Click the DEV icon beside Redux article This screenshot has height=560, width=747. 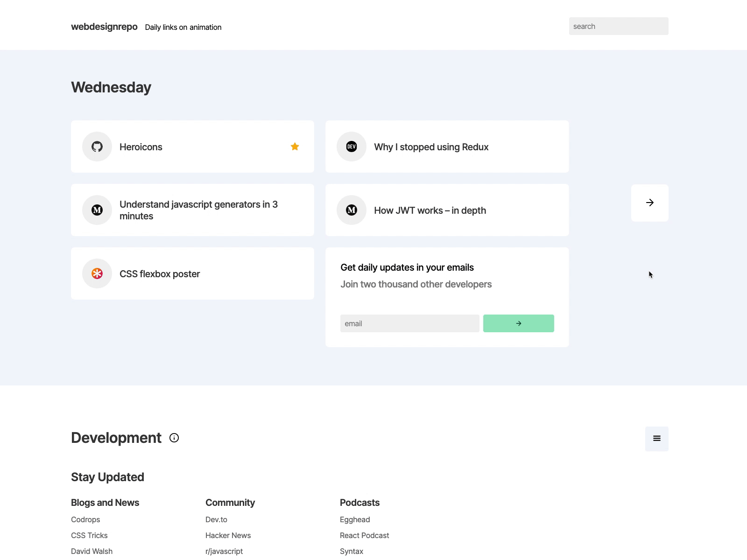(352, 147)
